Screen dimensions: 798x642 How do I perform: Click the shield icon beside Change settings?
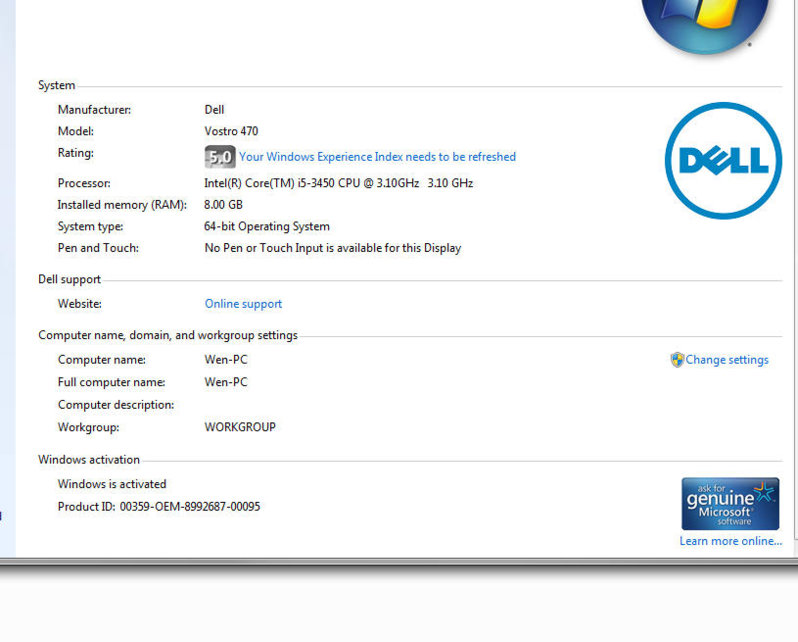(x=677, y=360)
